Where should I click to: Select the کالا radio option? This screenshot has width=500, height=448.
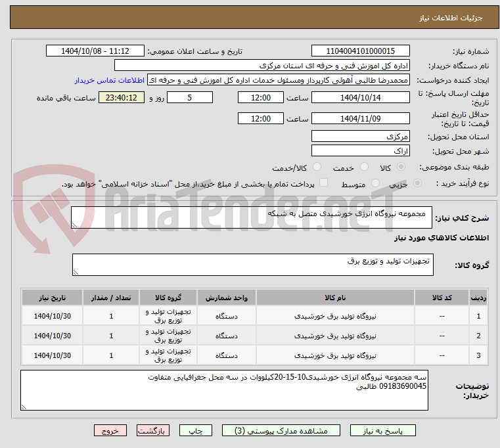click(x=401, y=167)
